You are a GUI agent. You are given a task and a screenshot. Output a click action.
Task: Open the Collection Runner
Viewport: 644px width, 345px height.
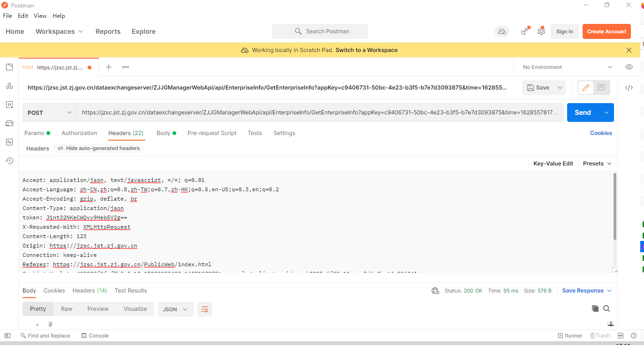pos(570,336)
